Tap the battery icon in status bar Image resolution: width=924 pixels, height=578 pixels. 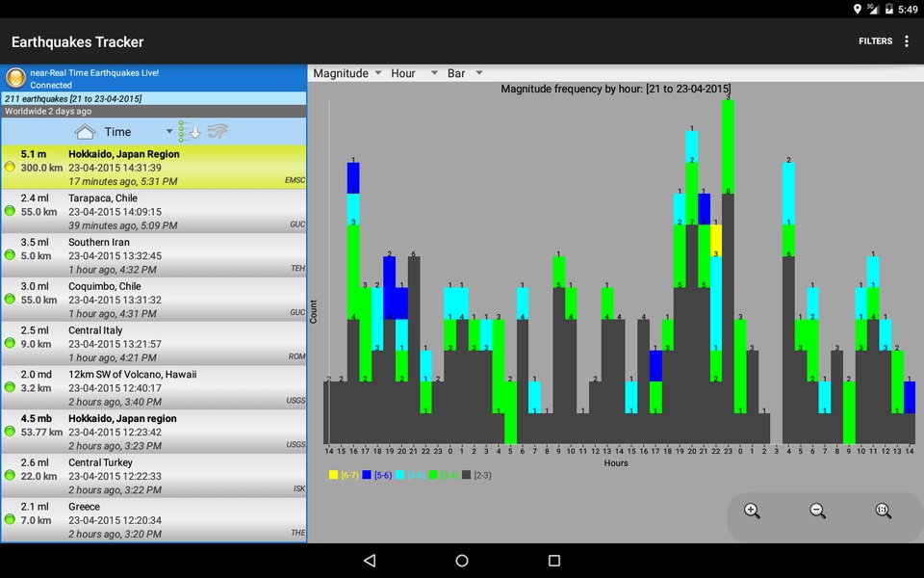pyautogui.click(x=888, y=9)
